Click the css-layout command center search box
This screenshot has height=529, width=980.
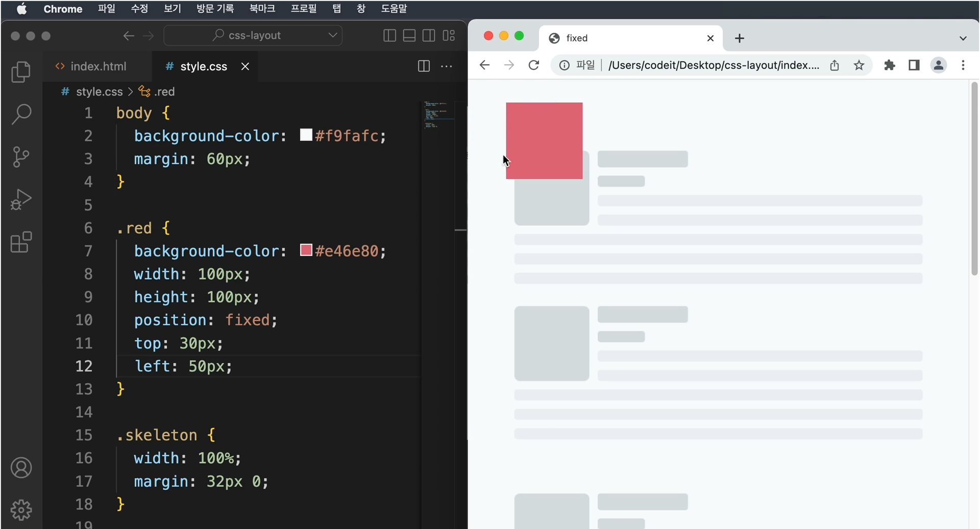(253, 36)
